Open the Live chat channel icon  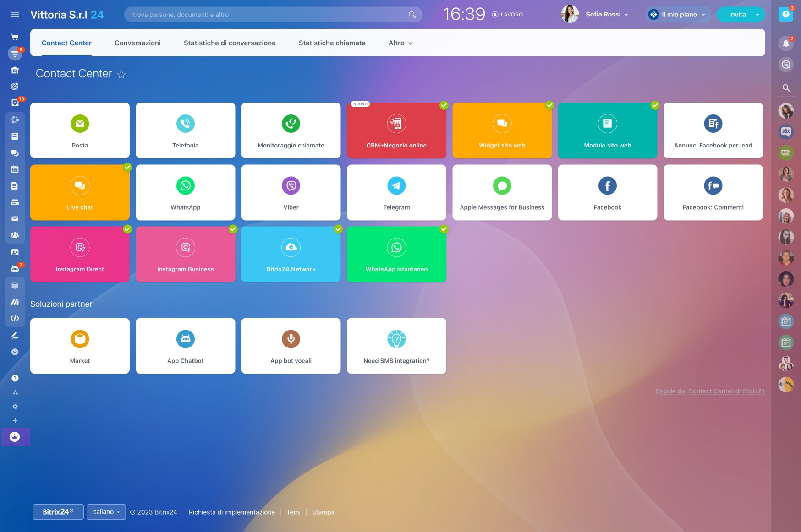pos(80,185)
